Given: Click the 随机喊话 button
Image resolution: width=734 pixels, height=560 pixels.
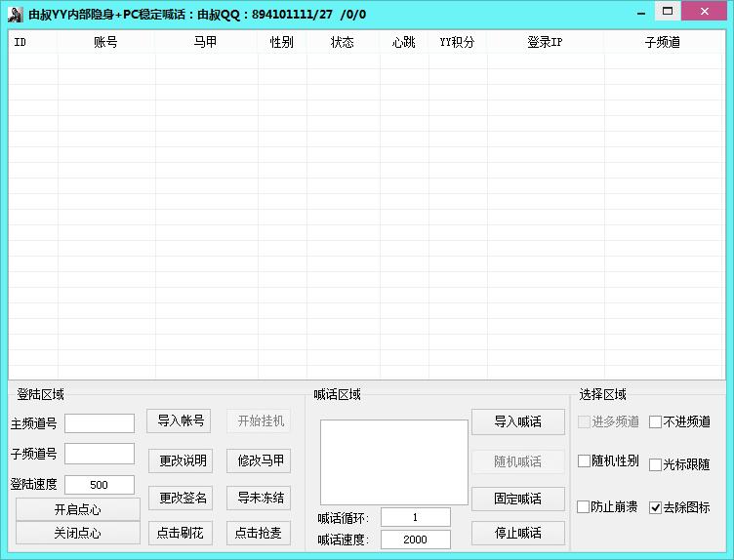Looking at the screenshot, I should (518, 462).
